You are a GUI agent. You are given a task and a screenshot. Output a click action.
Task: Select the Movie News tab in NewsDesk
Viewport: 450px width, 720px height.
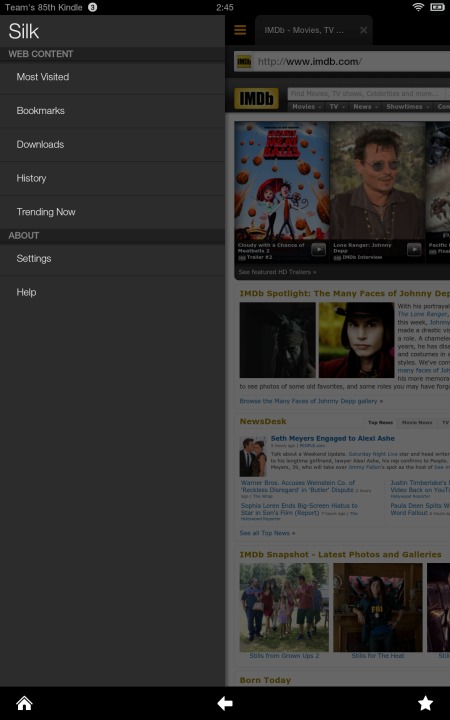pos(417,422)
